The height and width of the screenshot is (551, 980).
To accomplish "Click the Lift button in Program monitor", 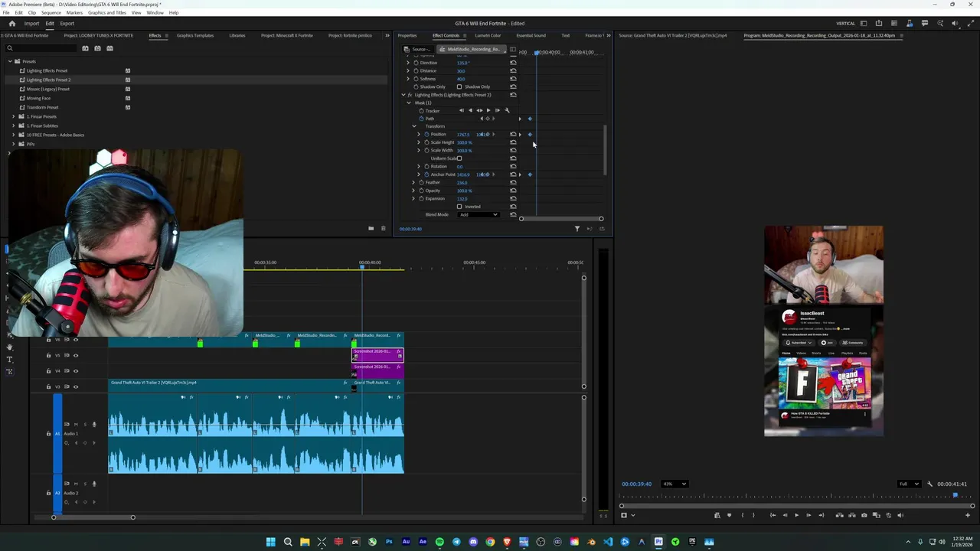I will 840,515.
